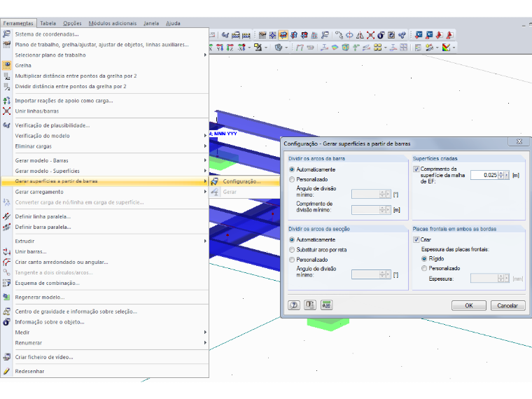Click the red connect lines toolbar icon

[370, 35]
